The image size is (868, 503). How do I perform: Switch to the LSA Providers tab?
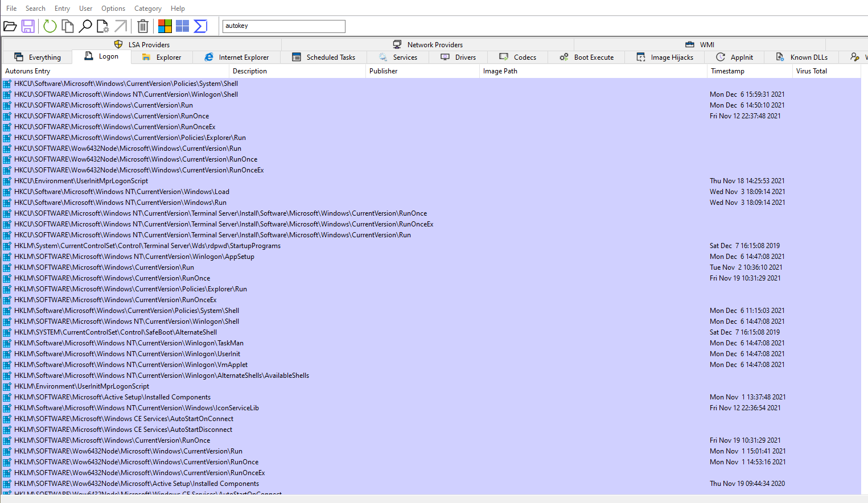142,44
